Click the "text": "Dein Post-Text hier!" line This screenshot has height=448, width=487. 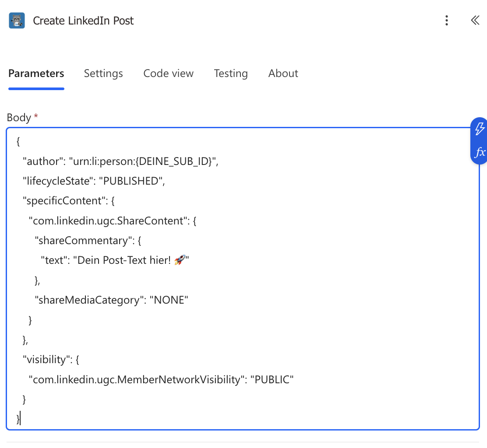[x=115, y=260]
